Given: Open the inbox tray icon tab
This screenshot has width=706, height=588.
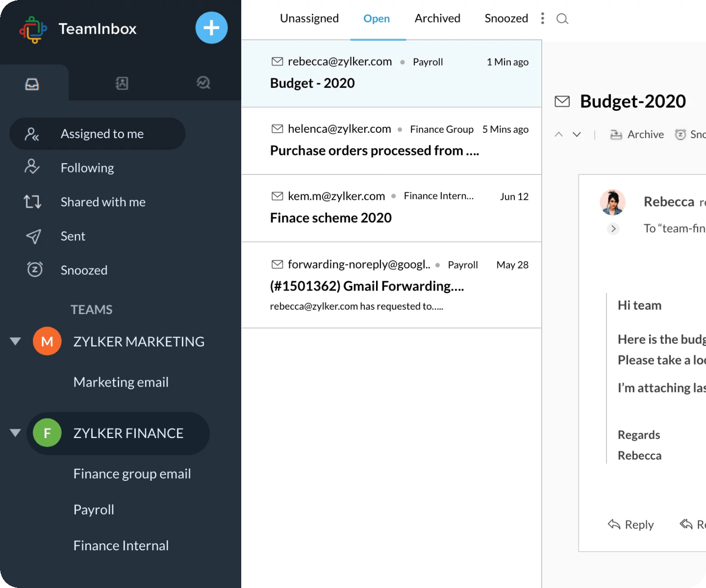Looking at the screenshot, I should pos(32,84).
